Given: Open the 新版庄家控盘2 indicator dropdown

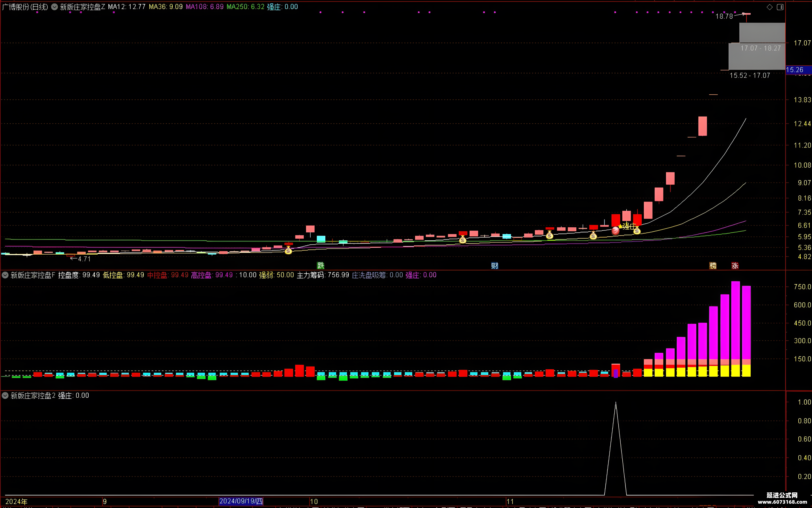Looking at the screenshot, I should 5,395.
